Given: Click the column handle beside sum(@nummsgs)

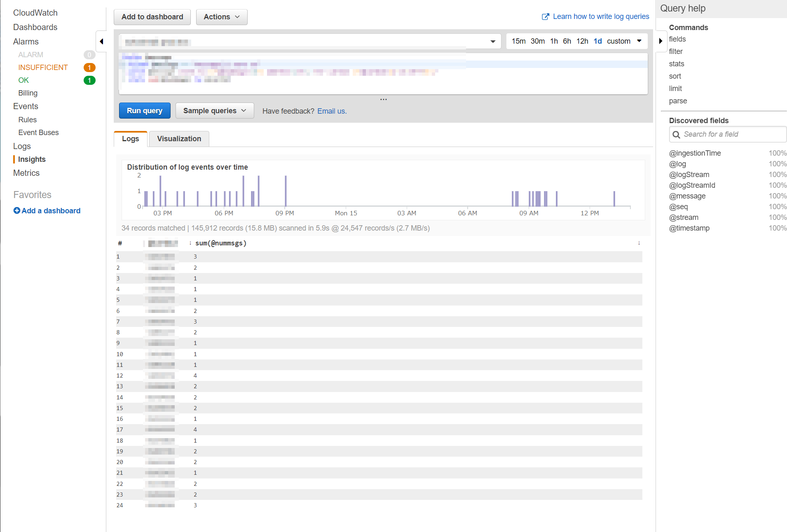Looking at the screenshot, I should 190,243.
